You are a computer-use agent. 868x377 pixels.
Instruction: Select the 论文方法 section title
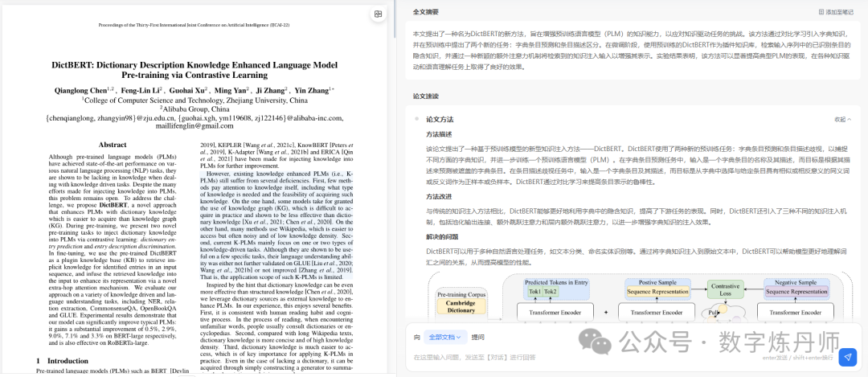(440, 119)
